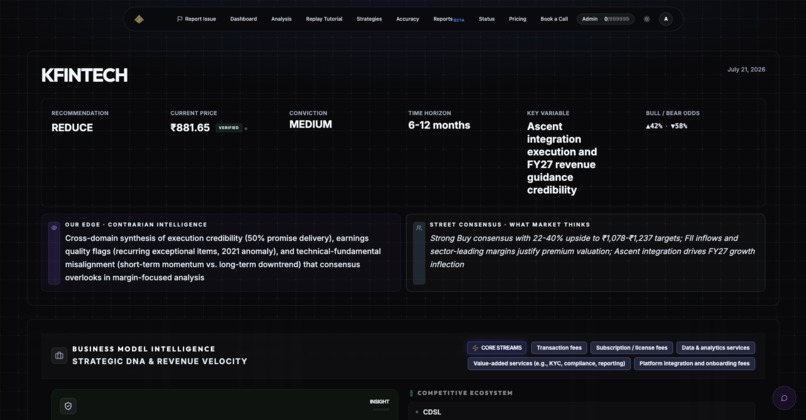This screenshot has width=806, height=420.
Task: Click the INSIGHT label in the card
Action: click(379, 401)
